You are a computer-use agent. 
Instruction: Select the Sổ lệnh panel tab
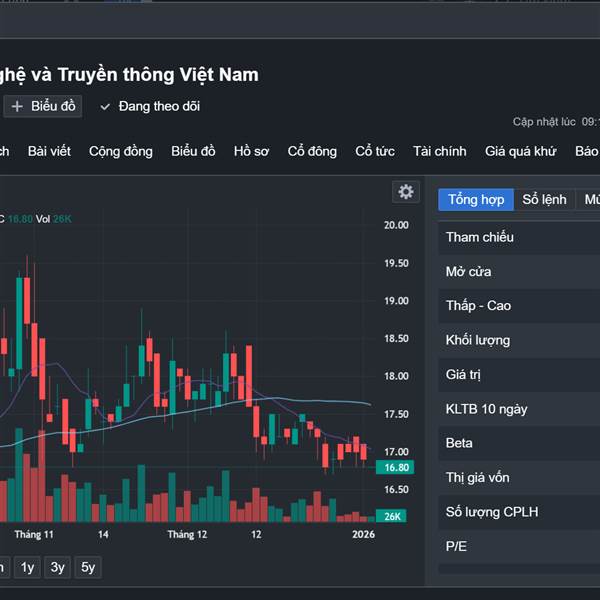click(545, 199)
